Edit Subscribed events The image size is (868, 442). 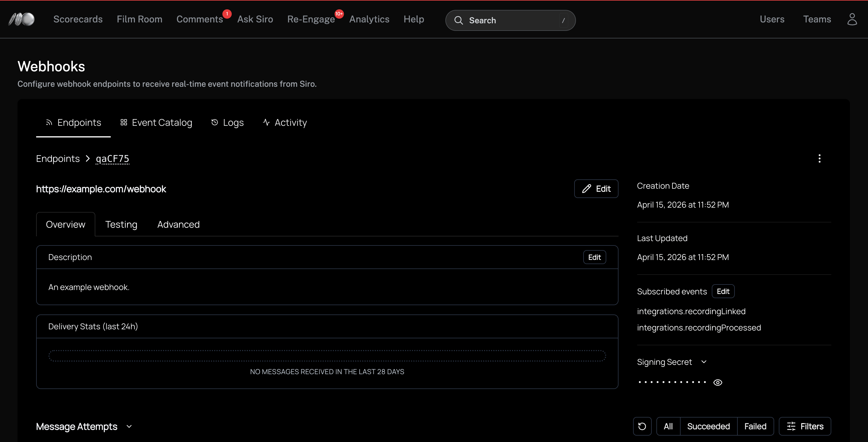click(723, 291)
